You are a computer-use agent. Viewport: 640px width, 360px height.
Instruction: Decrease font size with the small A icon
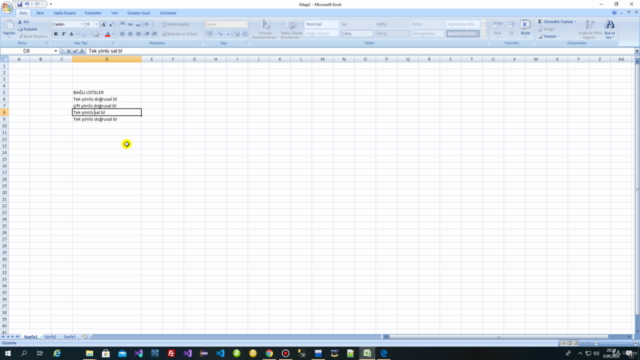(x=111, y=24)
